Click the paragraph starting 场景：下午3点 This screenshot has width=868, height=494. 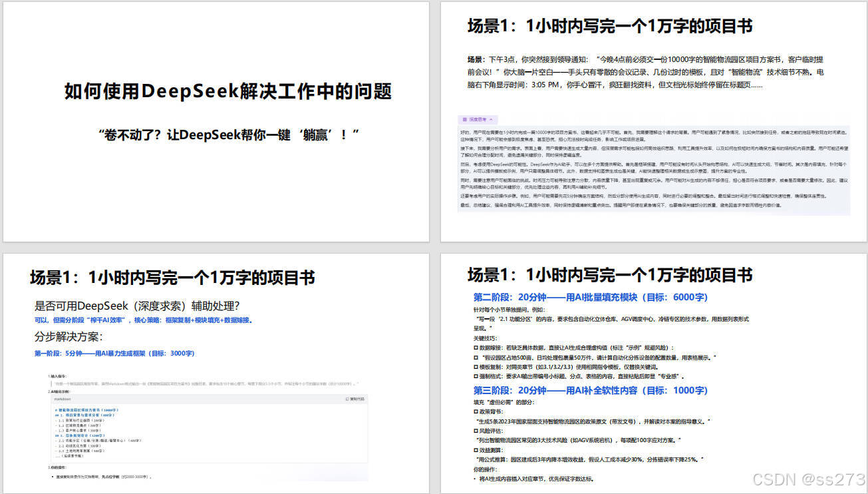(645, 72)
